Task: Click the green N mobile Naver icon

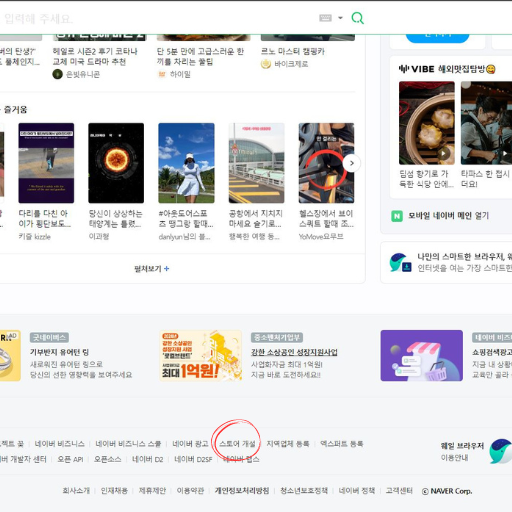Action: click(397, 216)
